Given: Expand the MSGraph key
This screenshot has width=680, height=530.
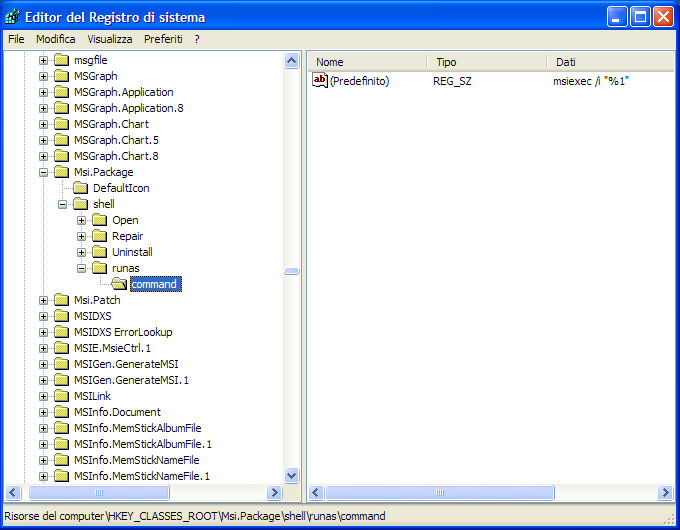Looking at the screenshot, I should point(43,76).
